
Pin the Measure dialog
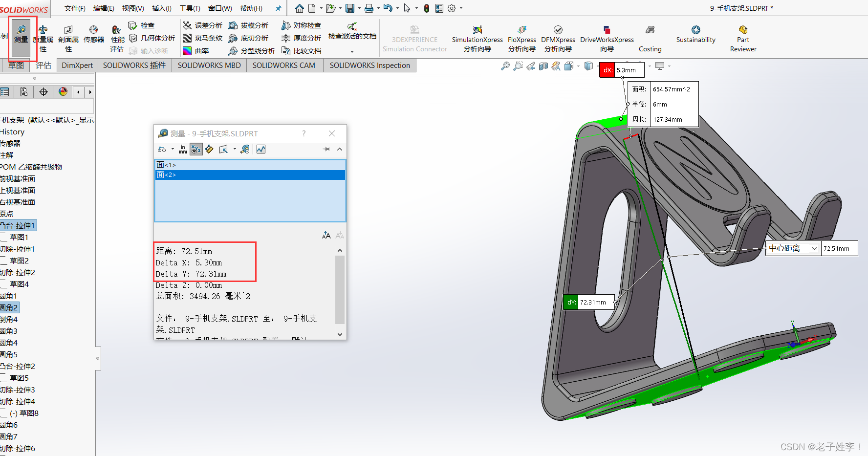coord(326,149)
